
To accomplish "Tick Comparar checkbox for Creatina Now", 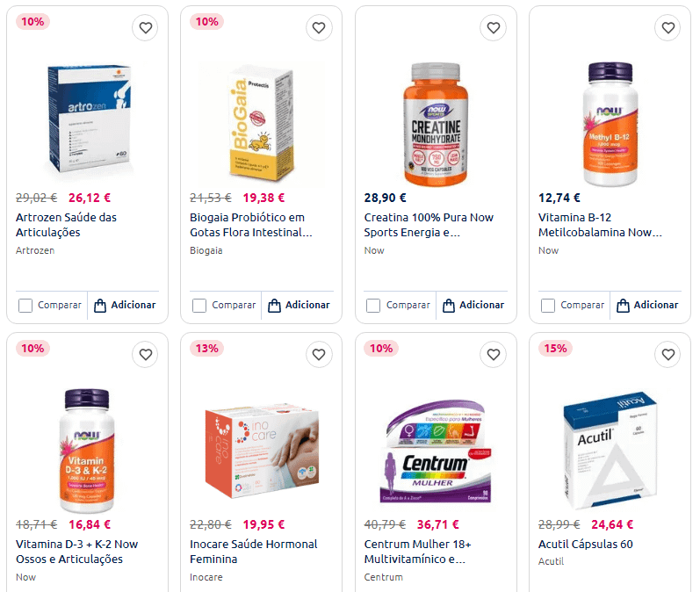I will [x=373, y=306].
